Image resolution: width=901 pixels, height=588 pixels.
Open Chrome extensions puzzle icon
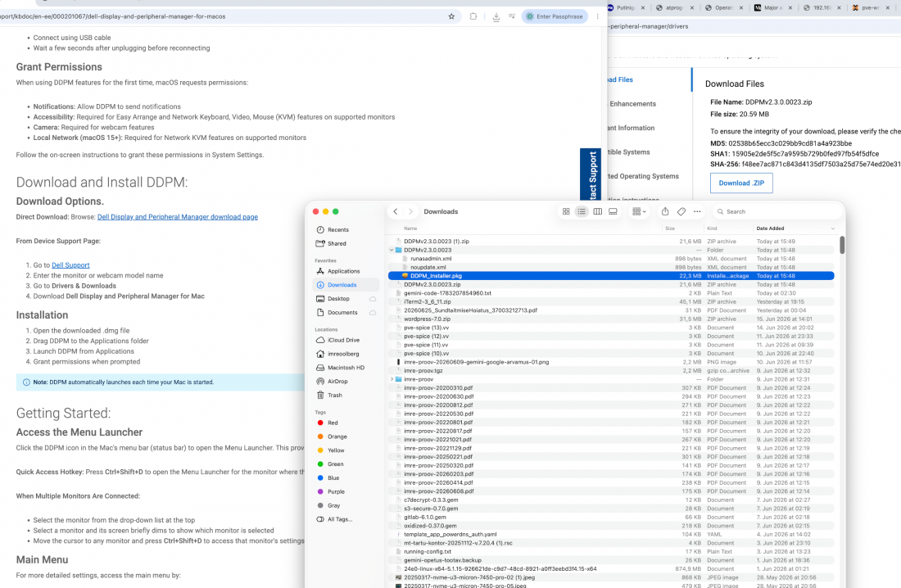click(x=473, y=16)
